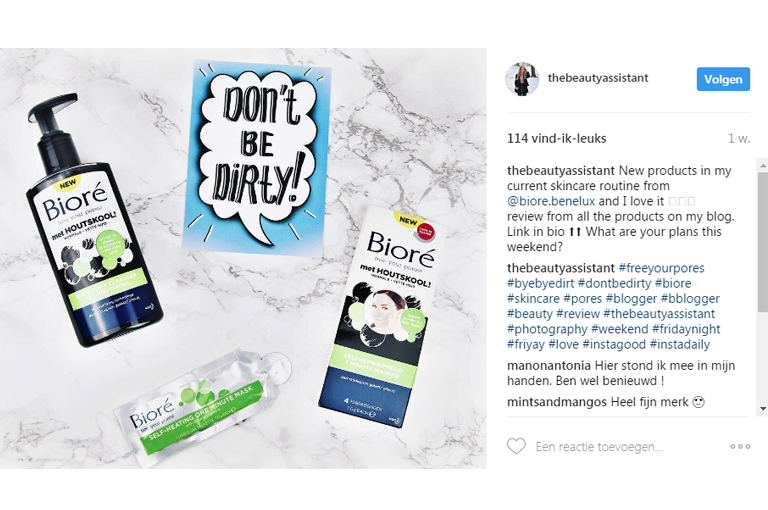This screenshot has width=768, height=510.
Task: Open the three-dots more options menu
Action: [x=740, y=446]
